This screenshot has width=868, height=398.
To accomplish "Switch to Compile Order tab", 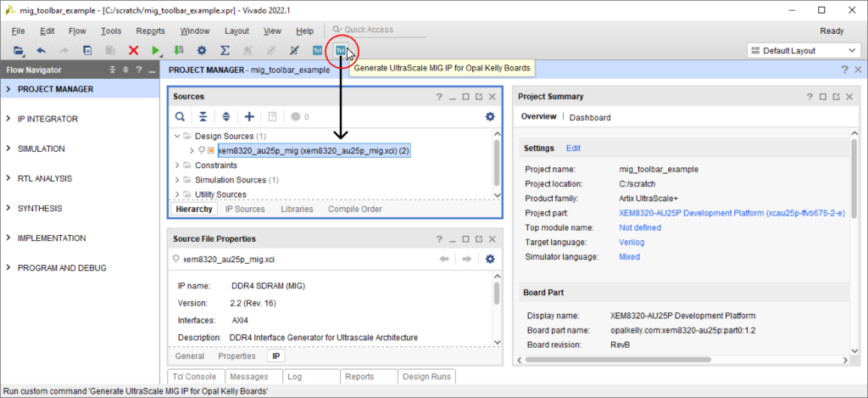I will point(355,209).
